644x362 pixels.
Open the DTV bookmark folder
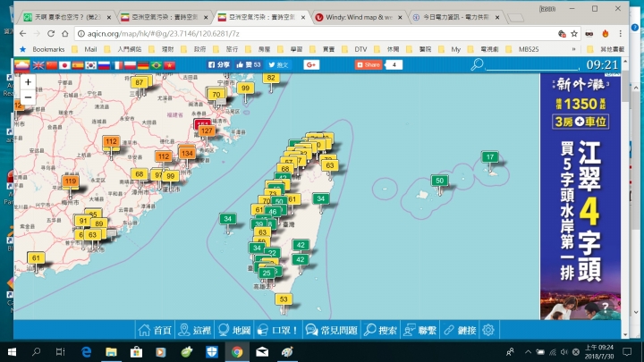tap(356, 49)
